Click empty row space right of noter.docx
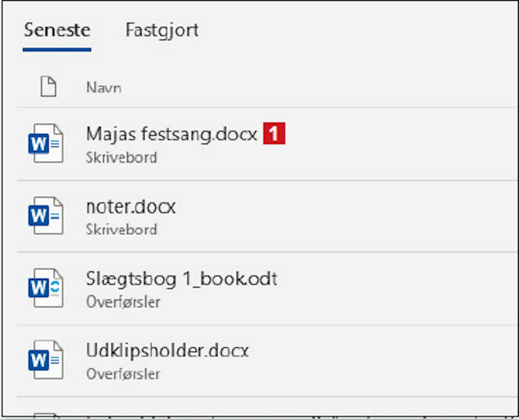Image resolution: width=519 pixels, height=420 pixels. coord(346,216)
